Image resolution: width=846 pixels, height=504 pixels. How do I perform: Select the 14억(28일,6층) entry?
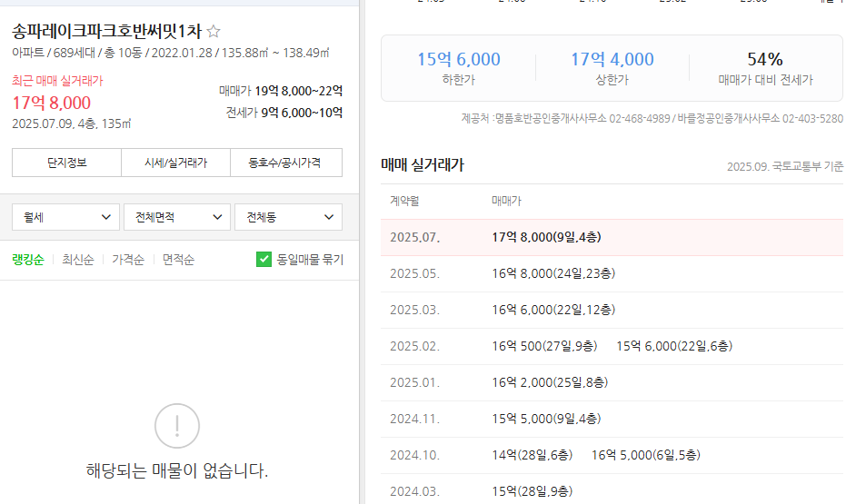pos(532,455)
